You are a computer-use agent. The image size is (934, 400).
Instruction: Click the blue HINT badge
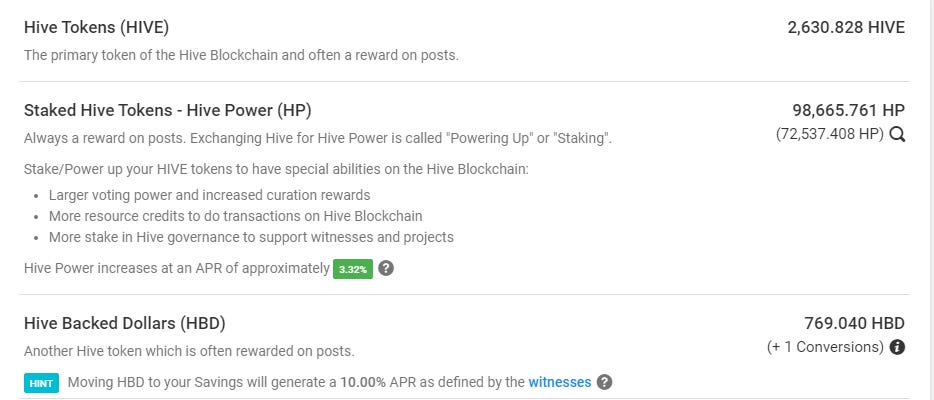point(41,383)
